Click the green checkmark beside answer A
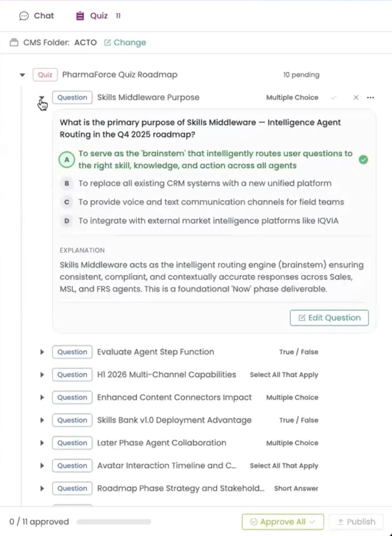 (363, 159)
